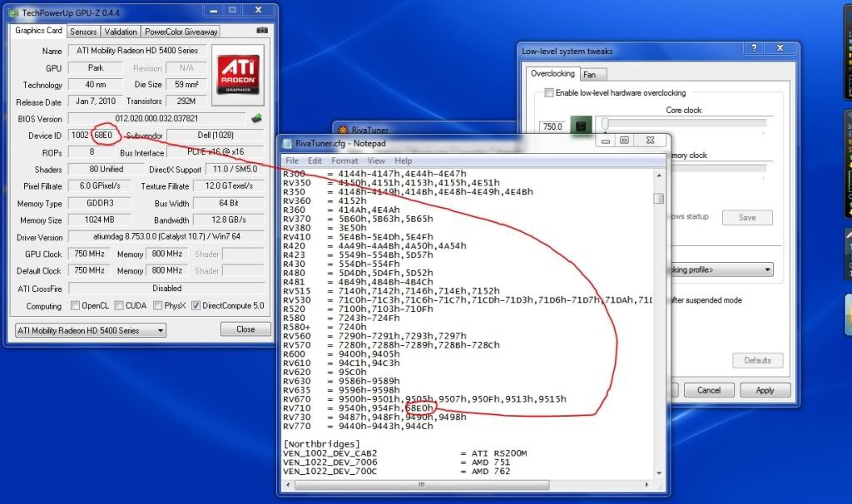Click Notepad vertical scrollbar up arrow
The width and height of the screenshot is (852, 504).
[x=659, y=176]
